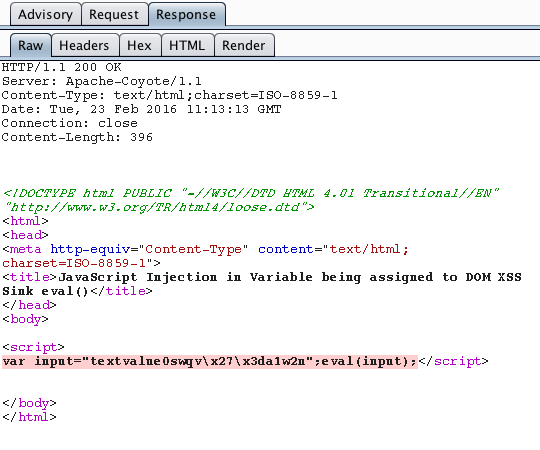Click the JavaScript Injection title text
Viewport: 540px width, 450px height.
point(262,284)
